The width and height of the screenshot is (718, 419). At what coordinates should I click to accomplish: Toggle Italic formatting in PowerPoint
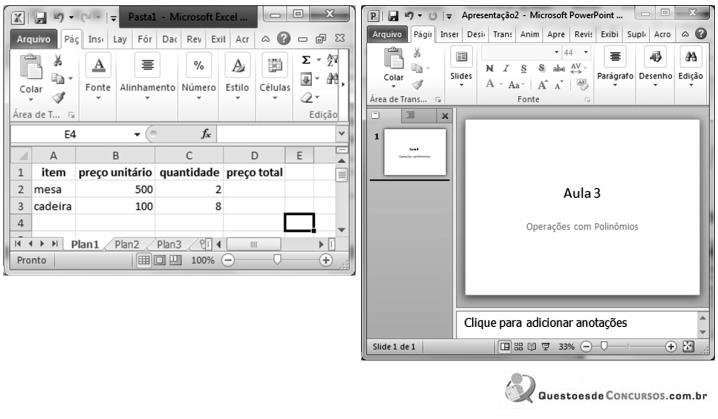[506, 69]
